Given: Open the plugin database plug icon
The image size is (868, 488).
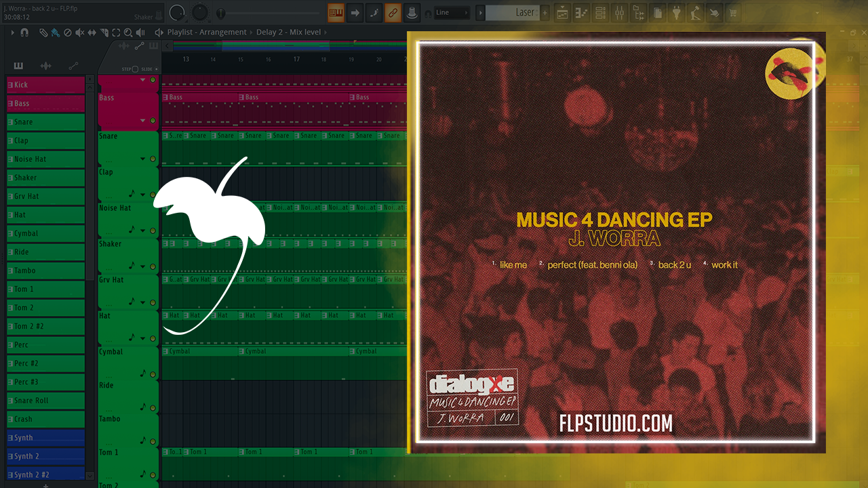Looking at the screenshot, I should coord(676,13).
